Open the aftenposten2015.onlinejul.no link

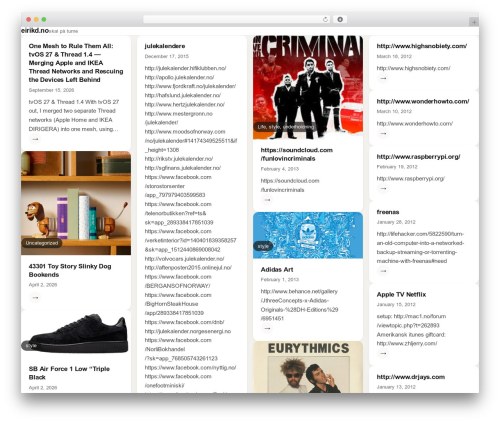(188, 268)
